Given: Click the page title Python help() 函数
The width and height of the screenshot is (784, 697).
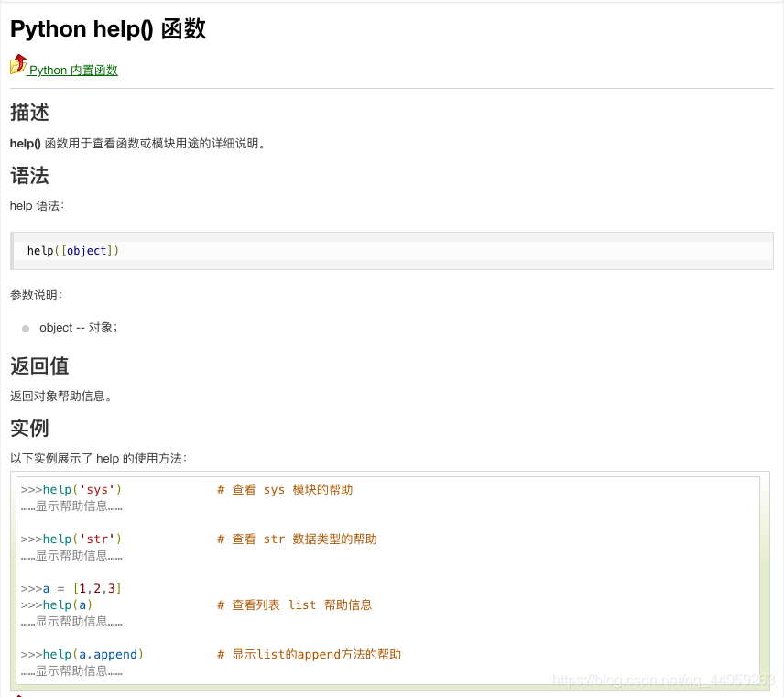Looking at the screenshot, I should (108, 29).
